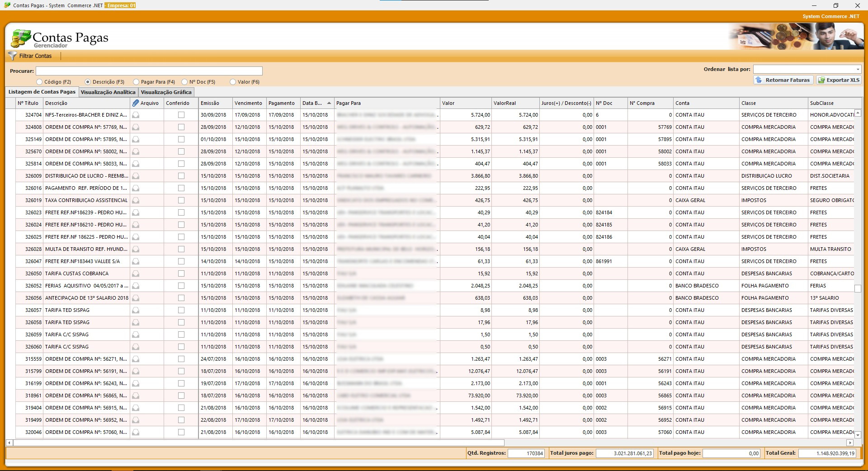
Task: Click the Retornar Faturas arrow icon
Action: click(759, 80)
